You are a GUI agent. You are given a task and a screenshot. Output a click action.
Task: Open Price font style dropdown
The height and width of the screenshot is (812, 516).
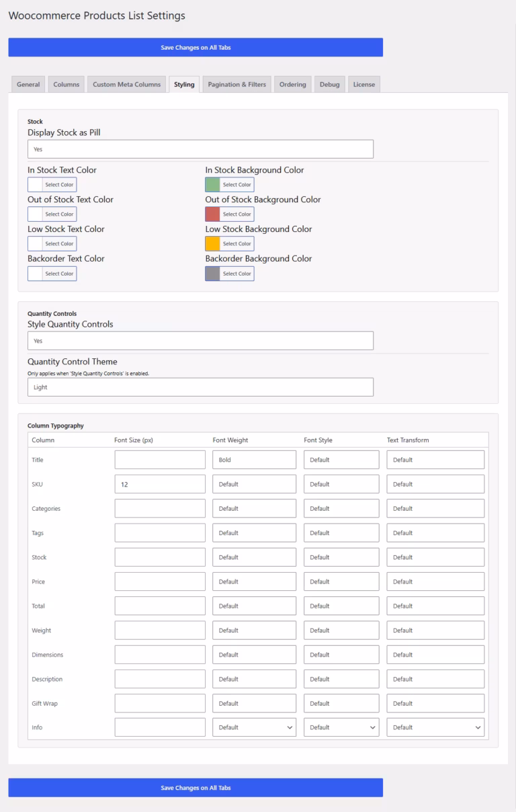coord(341,581)
